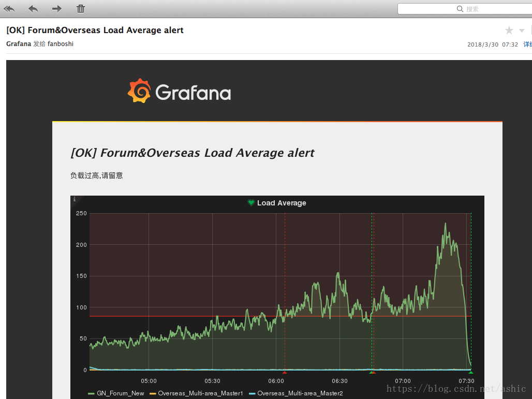The image size is (532, 399).
Task: Delete email with the trash icon
Action: point(80,9)
